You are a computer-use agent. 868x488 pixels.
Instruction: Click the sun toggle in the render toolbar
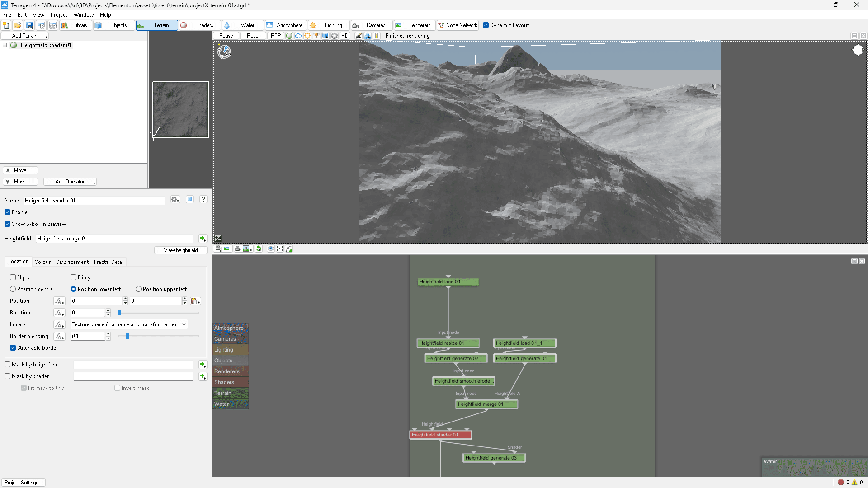click(x=307, y=36)
